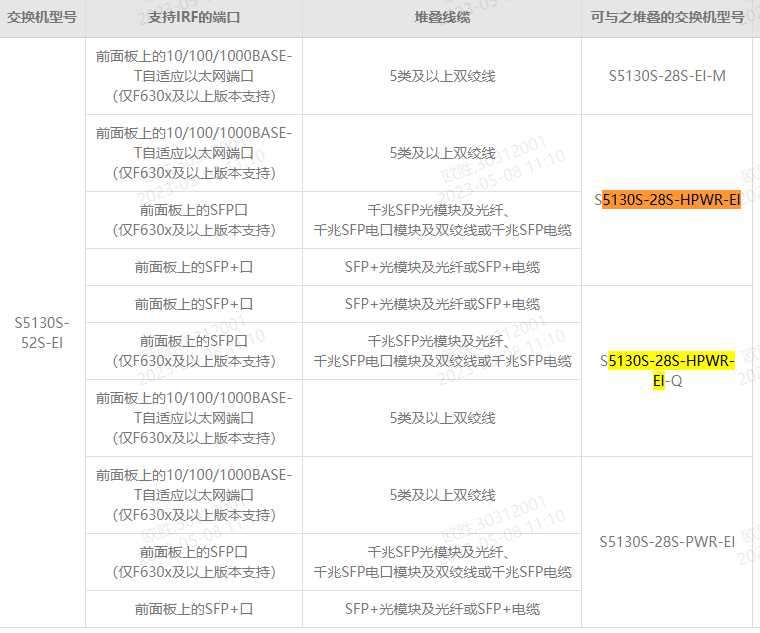The image size is (760, 633).
Task: Select the S5130S-52S-EI switch model cell
Action: click(42, 332)
